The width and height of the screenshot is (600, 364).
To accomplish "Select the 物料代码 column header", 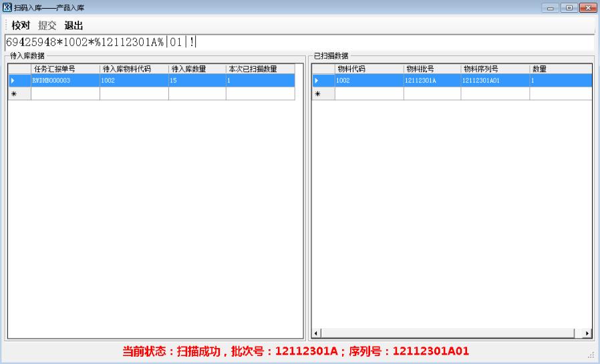I will tap(369, 69).
